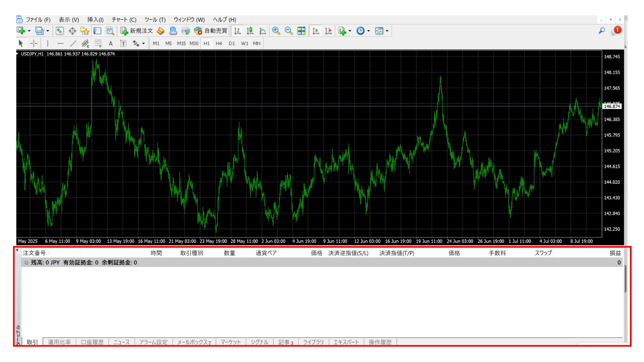The width and height of the screenshot is (644, 362).
Task: Toggle the 自動売買 auto trading button
Action: tap(211, 31)
